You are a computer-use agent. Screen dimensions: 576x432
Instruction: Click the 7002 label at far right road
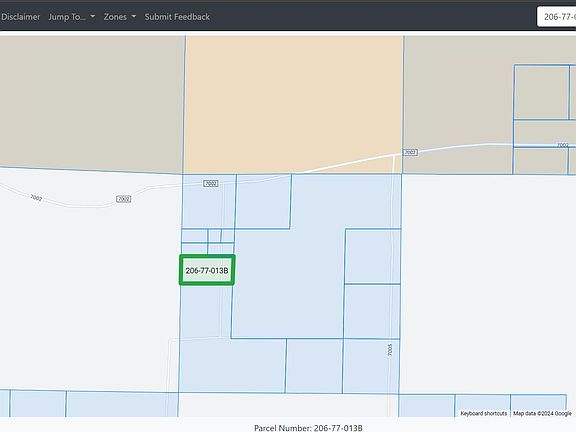point(563,145)
